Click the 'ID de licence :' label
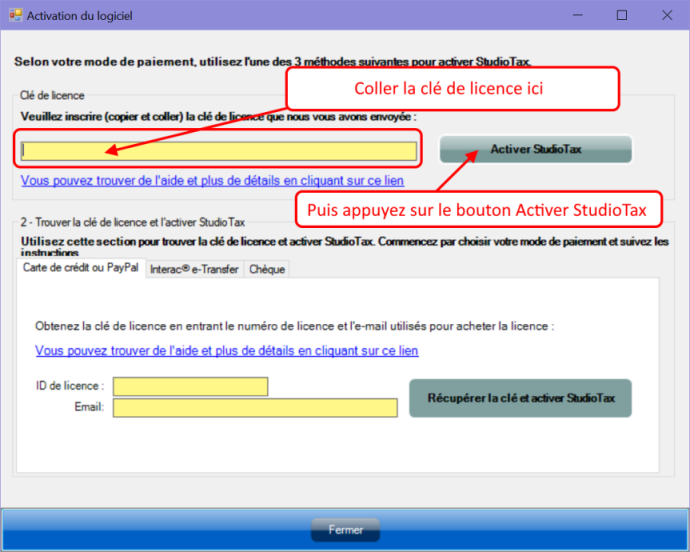Viewport: 690px width, 552px height. coord(70,386)
